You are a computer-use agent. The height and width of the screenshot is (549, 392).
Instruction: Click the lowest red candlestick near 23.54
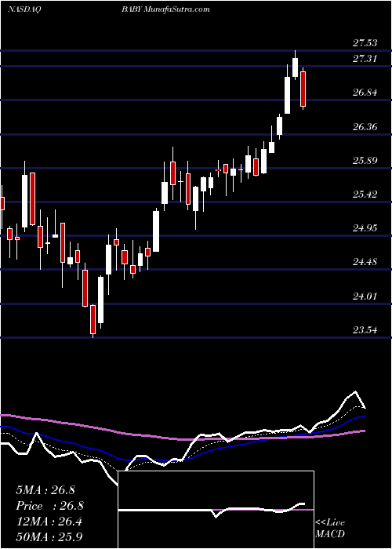[93, 320]
